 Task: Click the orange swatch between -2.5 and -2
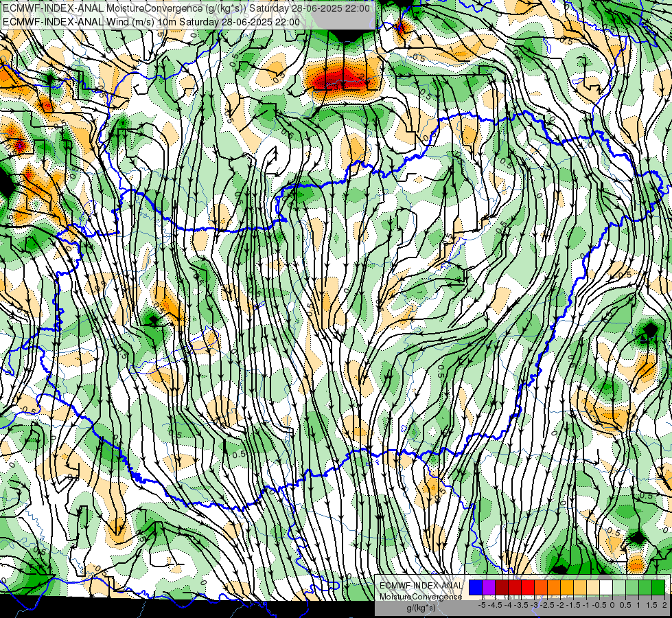point(554,587)
